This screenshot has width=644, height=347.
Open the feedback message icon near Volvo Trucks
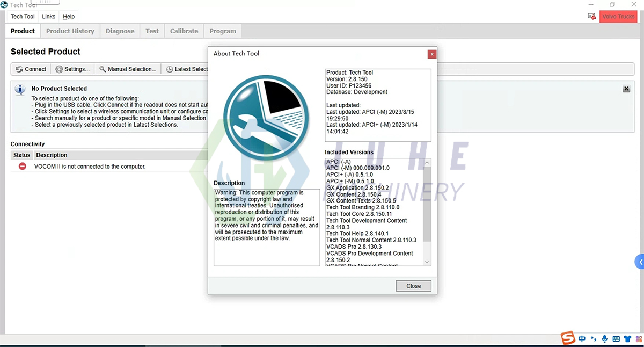point(591,17)
